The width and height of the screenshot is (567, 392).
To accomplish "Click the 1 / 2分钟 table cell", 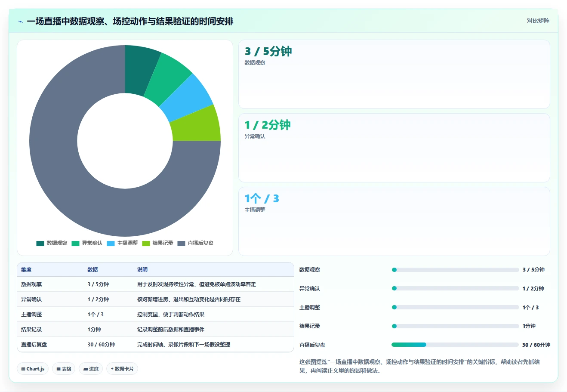I will click(x=98, y=299).
